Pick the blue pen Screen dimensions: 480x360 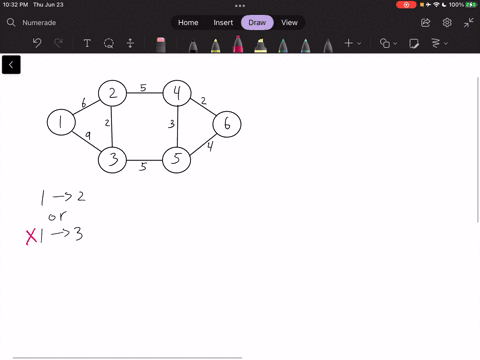(305, 46)
